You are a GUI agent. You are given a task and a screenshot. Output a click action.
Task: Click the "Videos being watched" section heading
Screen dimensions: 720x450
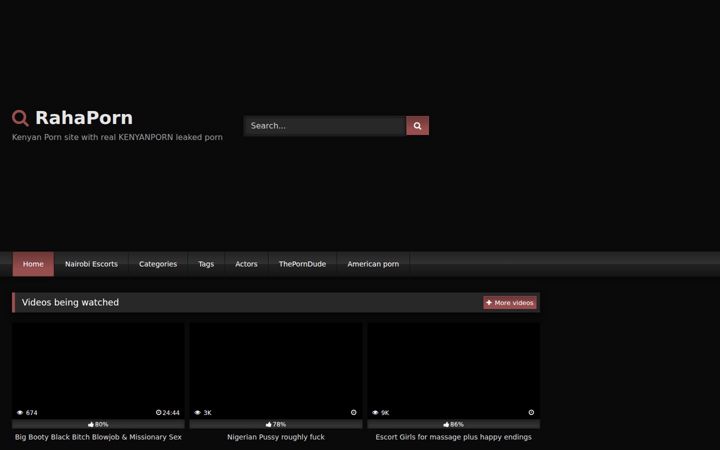coord(70,302)
